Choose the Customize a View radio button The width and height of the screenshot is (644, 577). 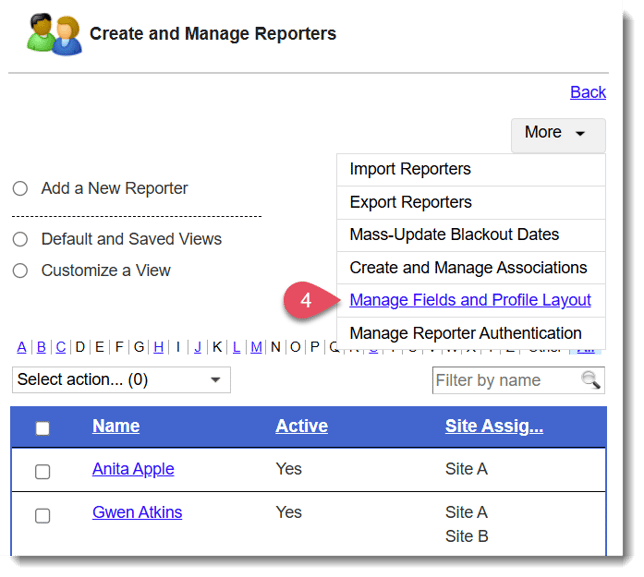click(x=20, y=270)
